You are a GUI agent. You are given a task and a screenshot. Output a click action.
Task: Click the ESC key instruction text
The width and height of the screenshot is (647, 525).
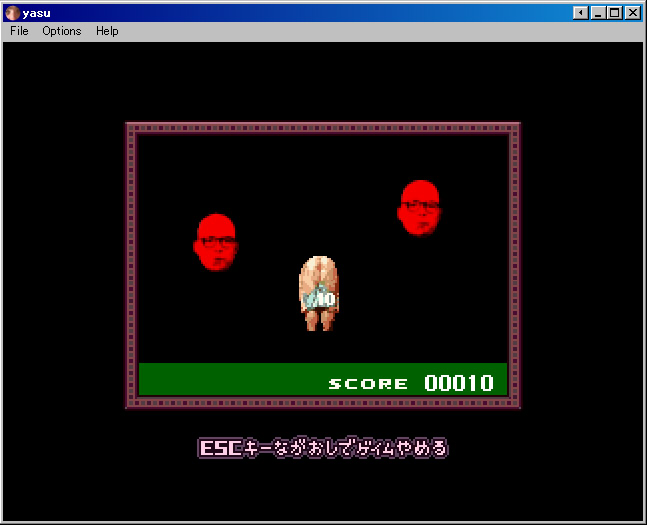pyautogui.click(x=323, y=447)
